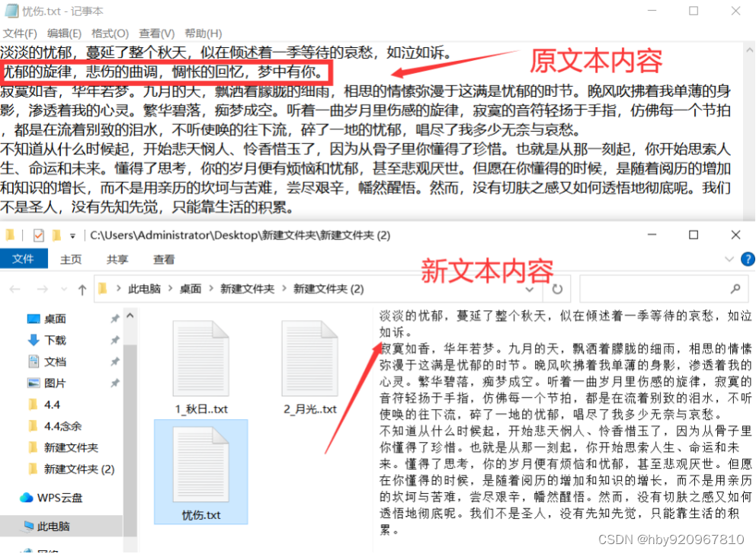The height and width of the screenshot is (554, 756).
Task: Select the 忧伤.txt file
Action: click(201, 472)
